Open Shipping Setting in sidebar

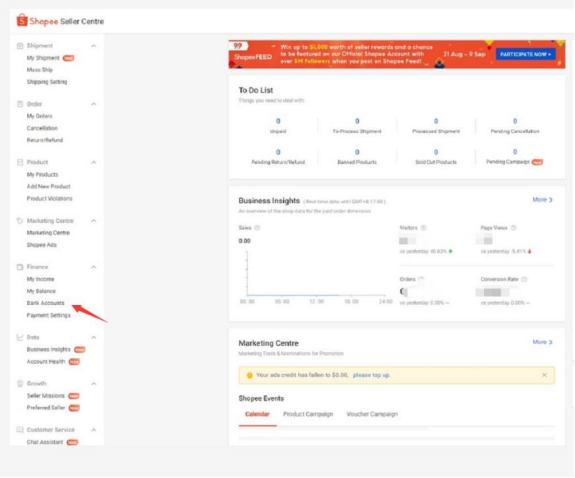click(47, 82)
